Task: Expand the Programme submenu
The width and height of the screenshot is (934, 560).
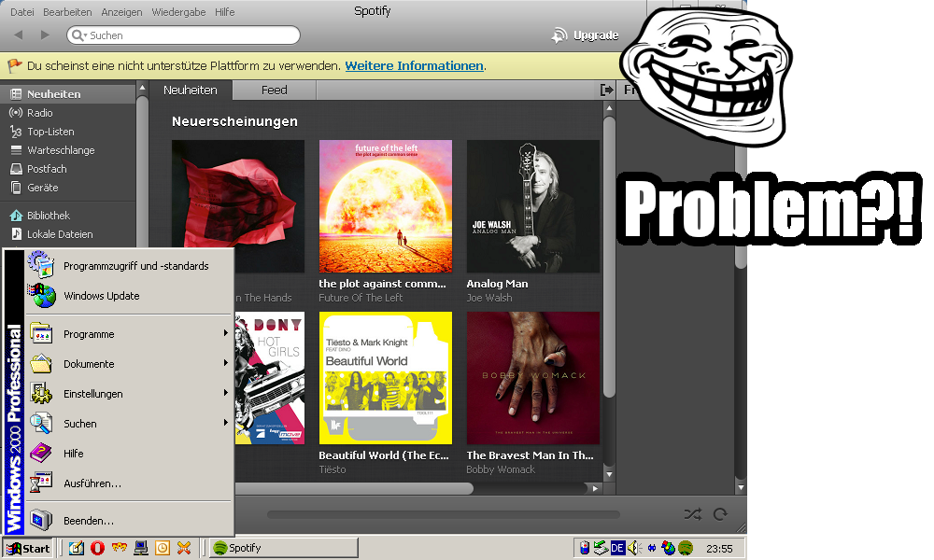Action: point(129,334)
